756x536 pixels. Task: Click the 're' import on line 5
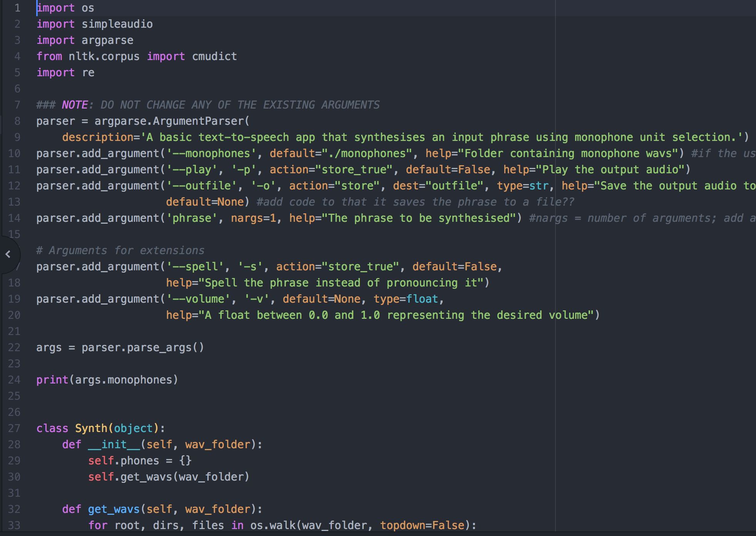click(88, 73)
